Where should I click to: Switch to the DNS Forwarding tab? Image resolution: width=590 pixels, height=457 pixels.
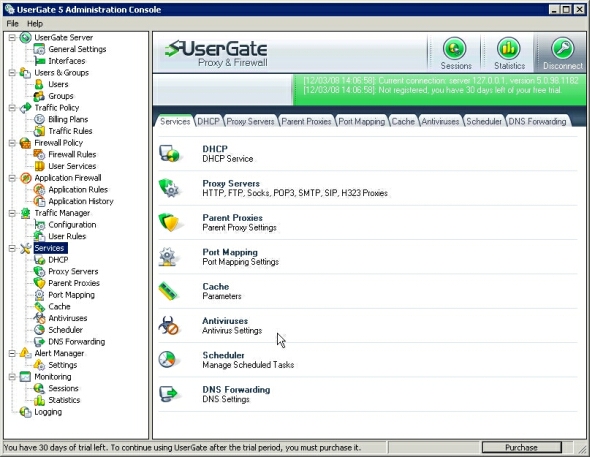click(537, 121)
